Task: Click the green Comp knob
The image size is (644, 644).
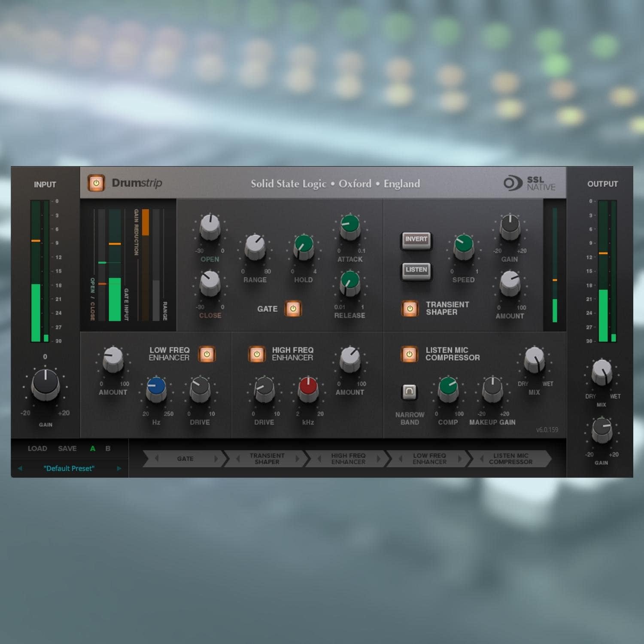Action: 448,389
